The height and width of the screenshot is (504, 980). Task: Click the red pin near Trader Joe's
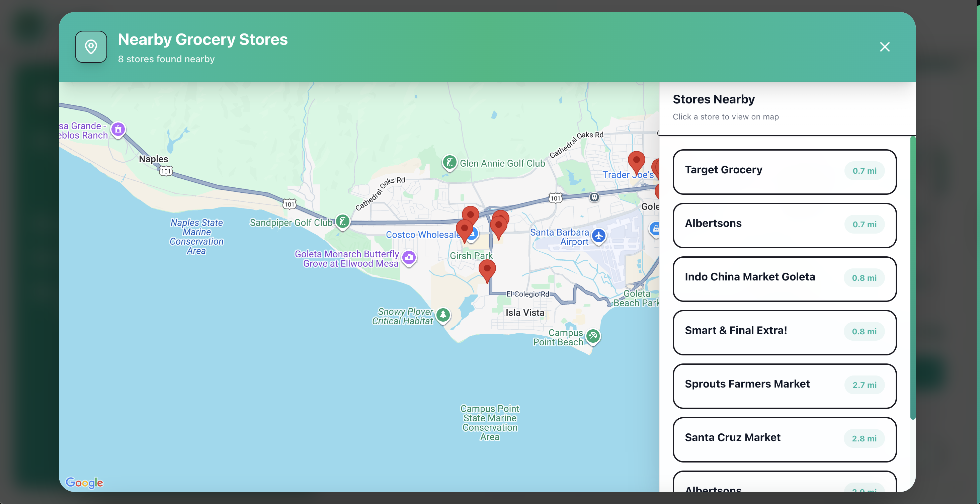pyautogui.click(x=636, y=161)
